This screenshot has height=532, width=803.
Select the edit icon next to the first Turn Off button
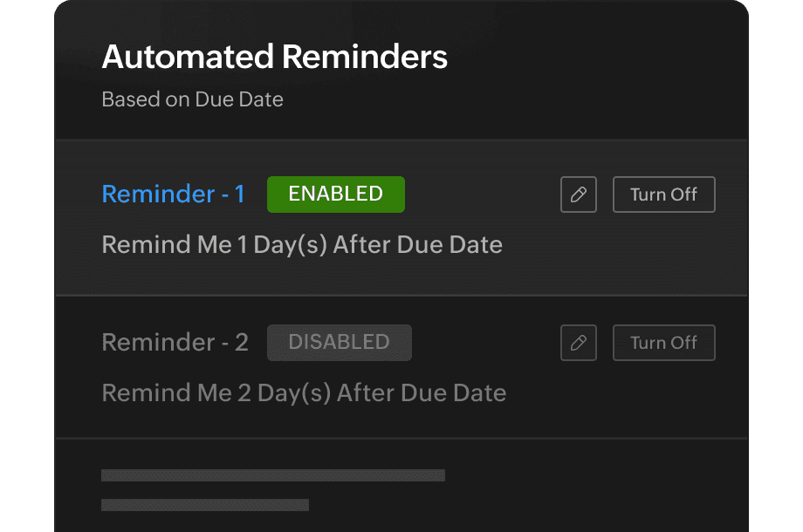coord(578,194)
